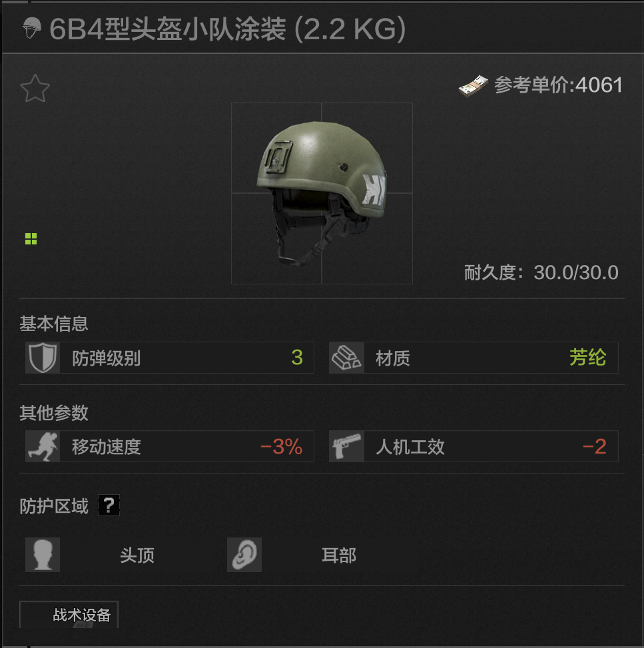
Task: Click the 防弹级别 value row
Action: tap(169, 358)
